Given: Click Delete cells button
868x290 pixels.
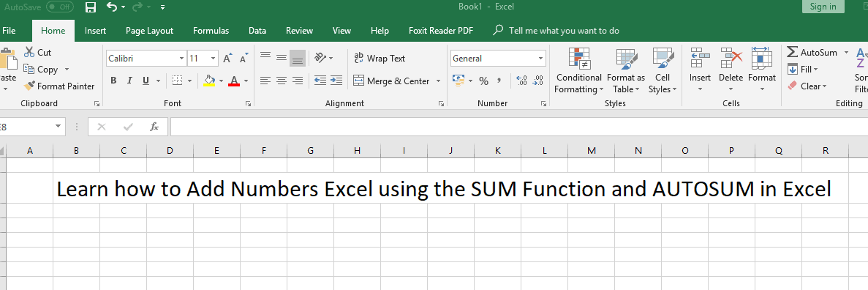Looking at the screenshot, I should (x=731, y=70).
